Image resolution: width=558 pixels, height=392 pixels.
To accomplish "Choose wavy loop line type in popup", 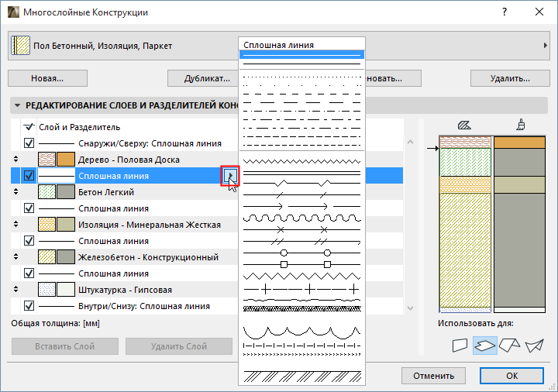I will pyautogui.click(x=301, y=218).
